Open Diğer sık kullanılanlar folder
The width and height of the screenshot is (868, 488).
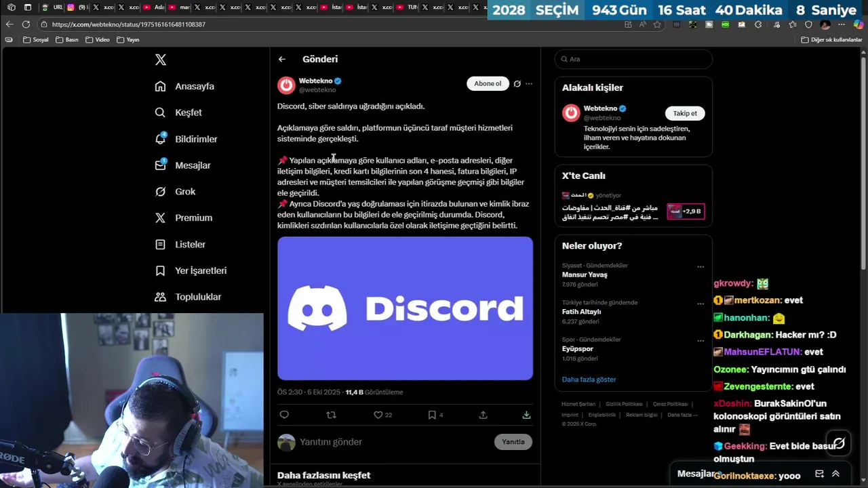[x=831, y=40]
